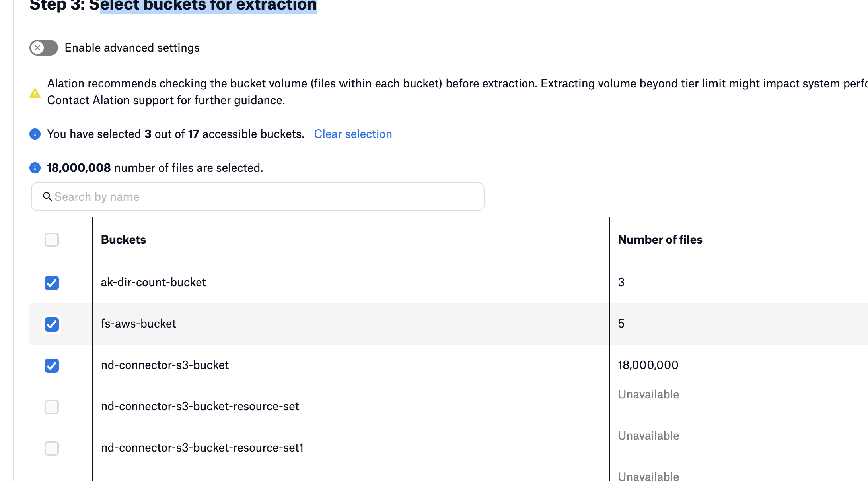Click the nd-connector-s3-bucket-resource-set1 name
Screen dimensions: 868x481
(202, 448)
